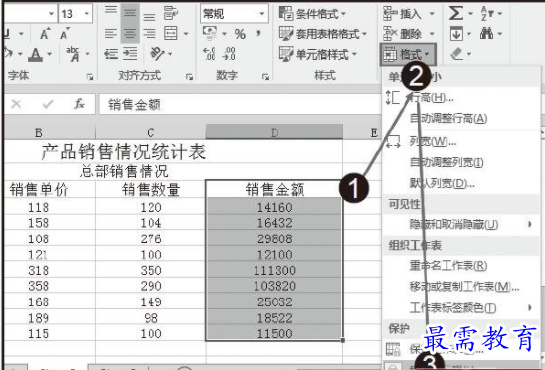Image resolution: width=545 pixels, height=370 pixels.
Task: Open 条件格式 conditional formatting menu
Action: [312, 14]
